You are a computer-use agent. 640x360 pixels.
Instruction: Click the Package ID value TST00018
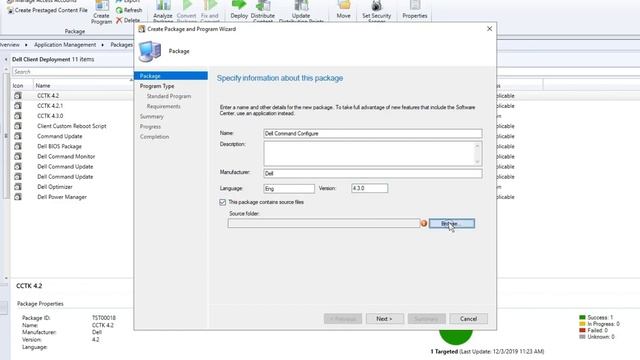click(x=104, y=318)
